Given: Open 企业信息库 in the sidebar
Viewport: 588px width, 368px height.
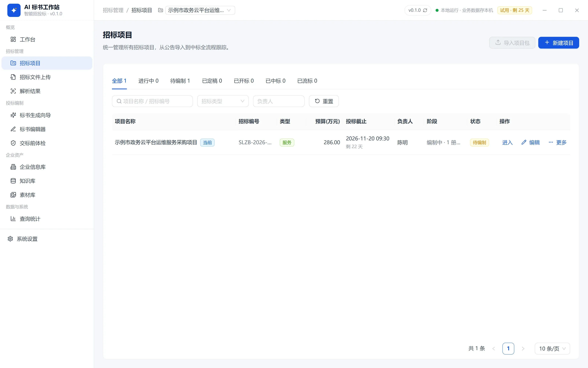Looking at the screenshot, I should pos(47,167).
